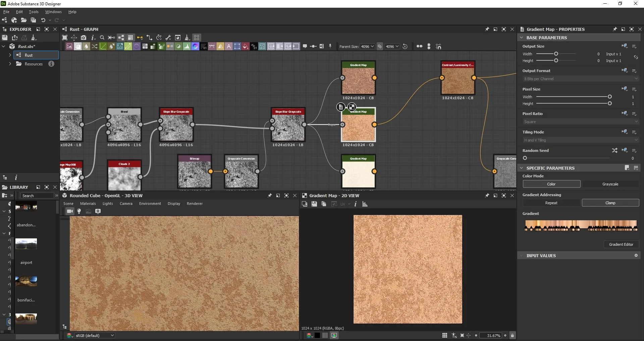Viewport: 644px width, 341px height.
Task: Save package with floppy icon in Explorer
Action: 5,38
